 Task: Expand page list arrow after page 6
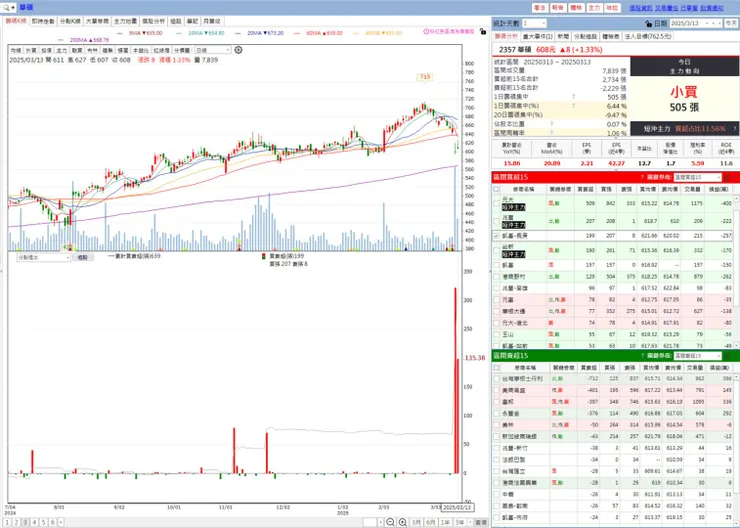tap(61, 522)
